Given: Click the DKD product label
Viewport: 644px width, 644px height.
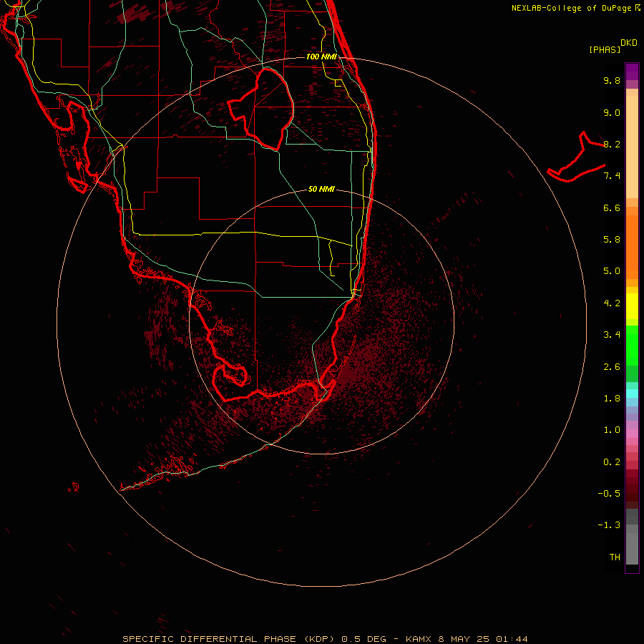Looking at the screenshot, I should tap(629, 43).
